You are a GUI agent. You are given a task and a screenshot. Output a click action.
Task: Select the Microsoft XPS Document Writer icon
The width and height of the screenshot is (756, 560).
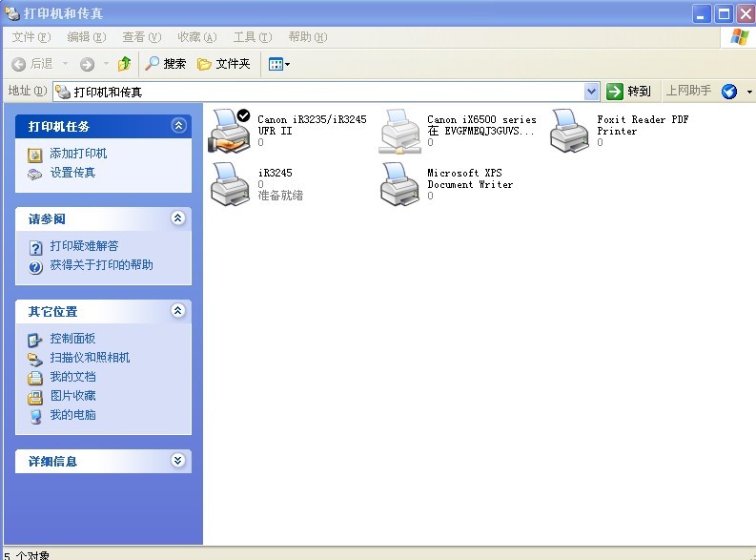point(399,184)
